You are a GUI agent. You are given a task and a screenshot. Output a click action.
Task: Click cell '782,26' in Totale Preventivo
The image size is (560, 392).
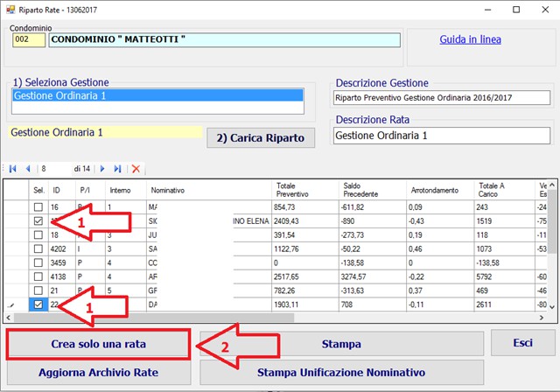305,290
